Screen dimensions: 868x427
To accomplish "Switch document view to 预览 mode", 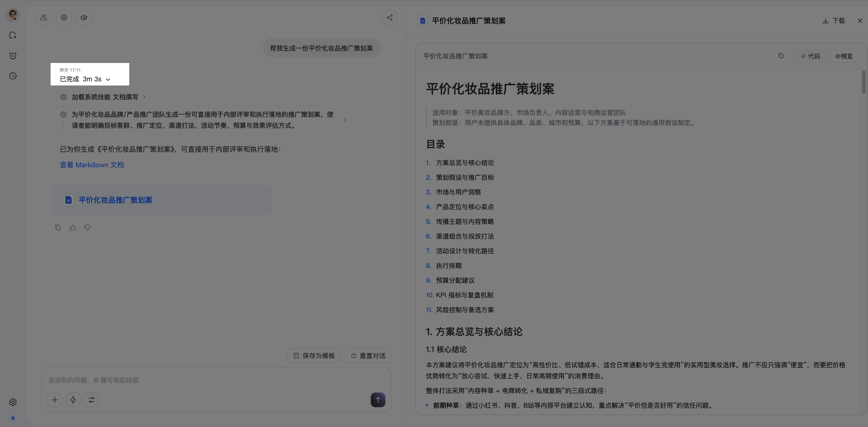I will [844, 56].
